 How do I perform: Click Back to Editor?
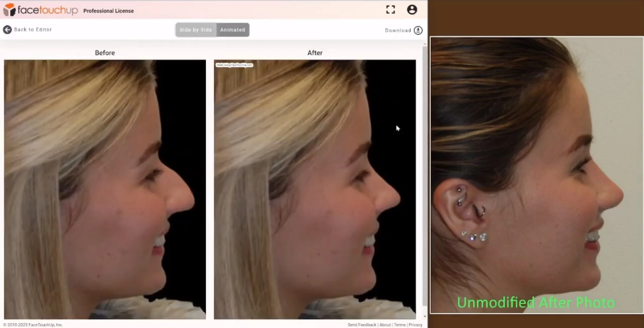33,29
